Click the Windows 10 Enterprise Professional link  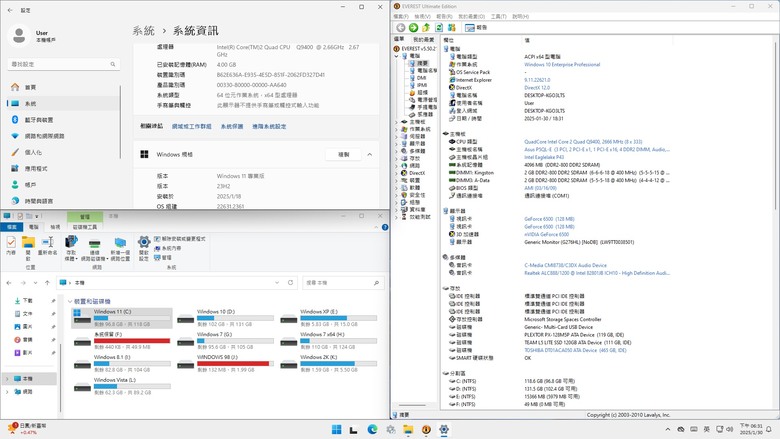(562, 65)
